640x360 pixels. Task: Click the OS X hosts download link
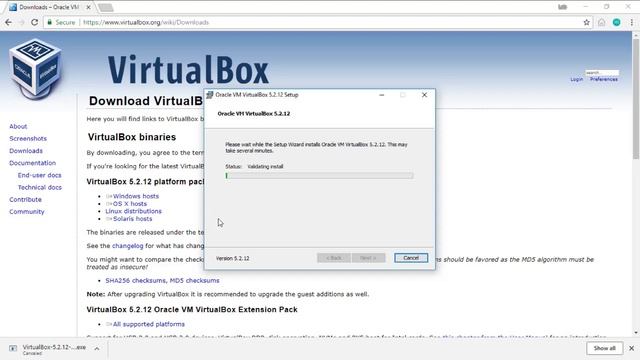(x=129, y=204)
